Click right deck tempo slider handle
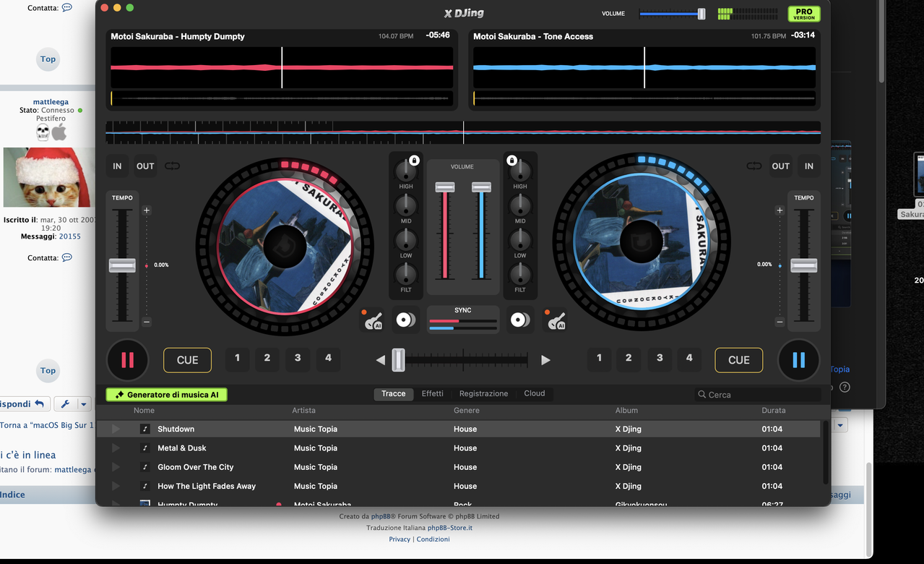 tap(804, 265)
